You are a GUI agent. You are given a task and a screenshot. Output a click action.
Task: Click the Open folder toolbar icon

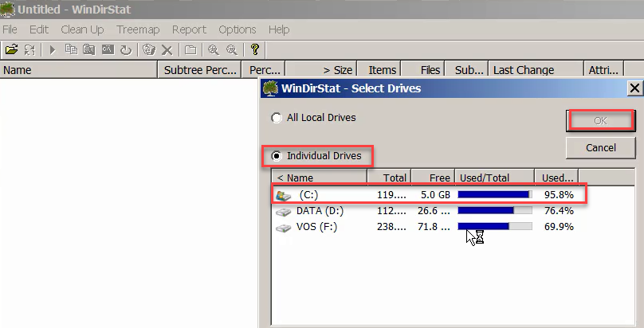click(x=11, y=49)
